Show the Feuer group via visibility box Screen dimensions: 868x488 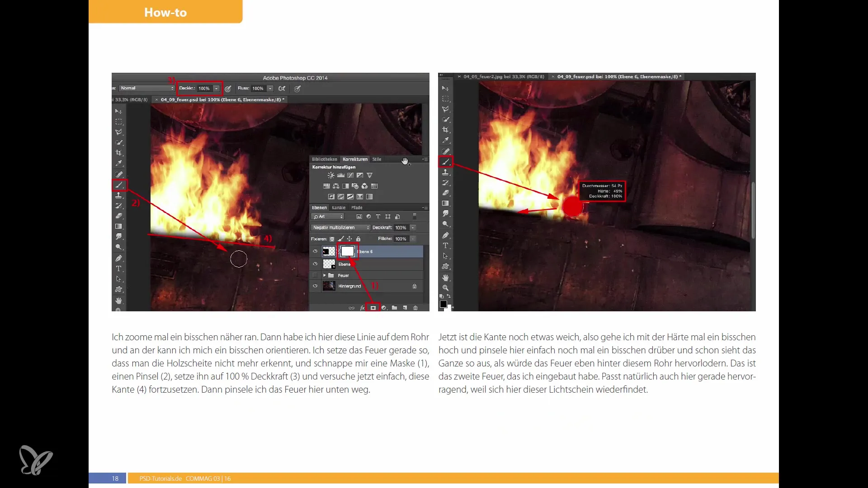(315, 275)
